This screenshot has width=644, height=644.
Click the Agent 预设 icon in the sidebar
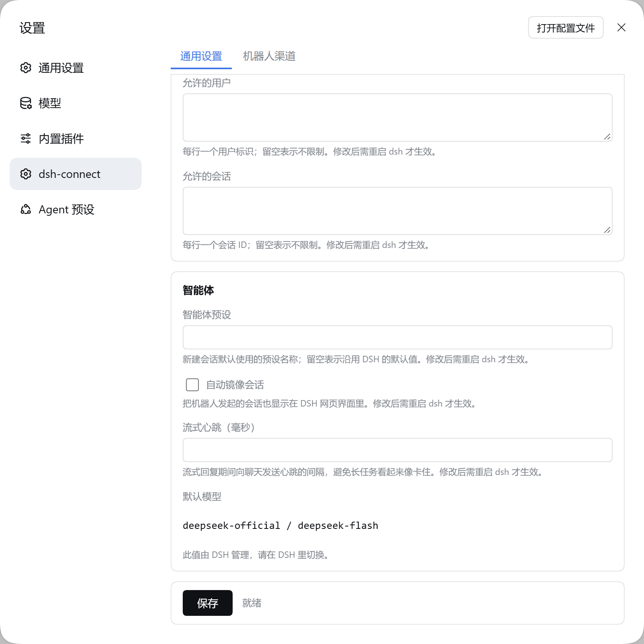tap(26, 209)
